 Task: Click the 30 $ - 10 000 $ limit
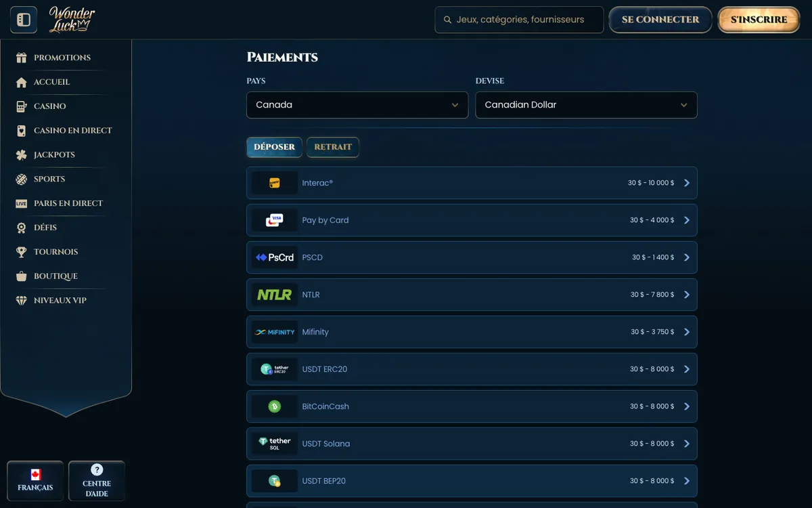(x=651, y=183)
